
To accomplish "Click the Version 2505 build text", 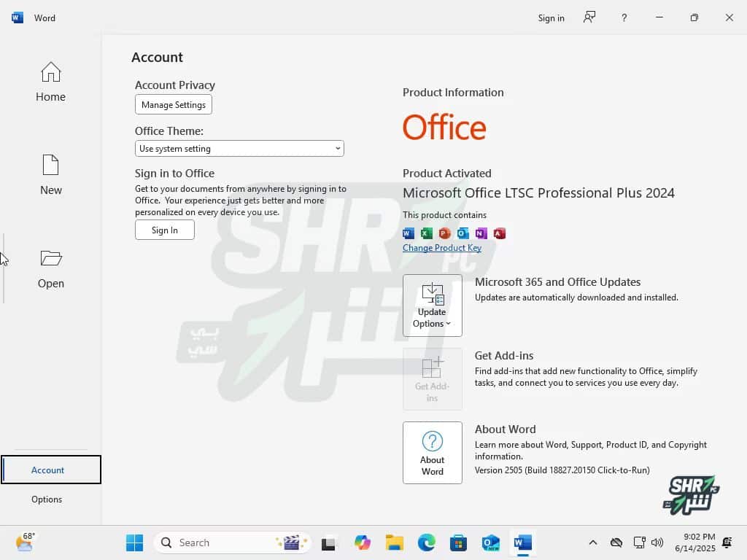I will point(562,470).
